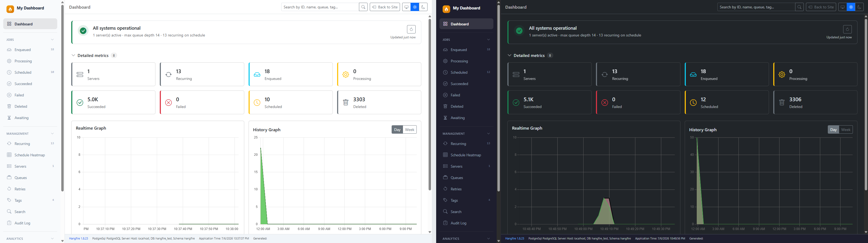
Task: Click the Servers card icon in light dashboard
Action: pyautogui.click(x=80, y=75)
